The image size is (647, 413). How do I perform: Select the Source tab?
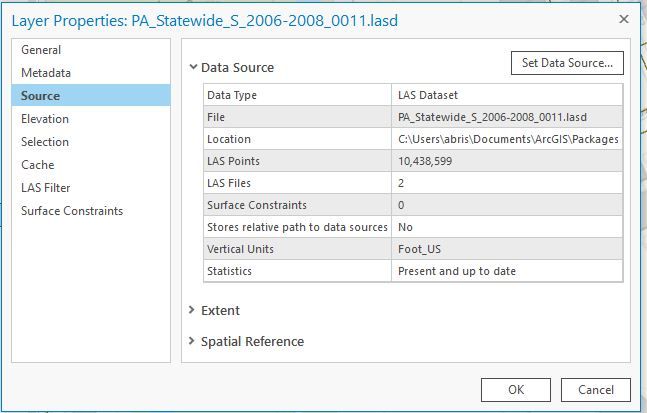(x=40, y=96)
